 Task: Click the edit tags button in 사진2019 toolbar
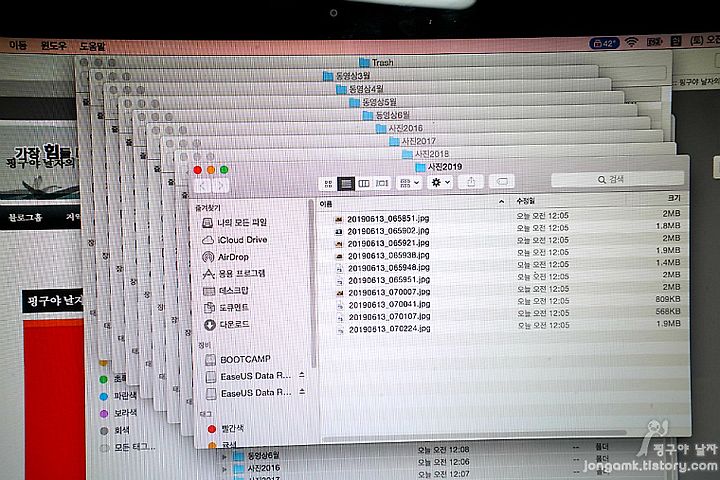point(502,182)
